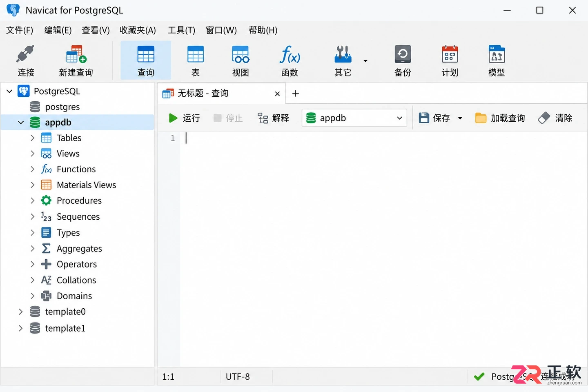The height and width of the screenshot is (392, 588).
Task: Open the 文件(F) menu
Action: pos(20,30)
